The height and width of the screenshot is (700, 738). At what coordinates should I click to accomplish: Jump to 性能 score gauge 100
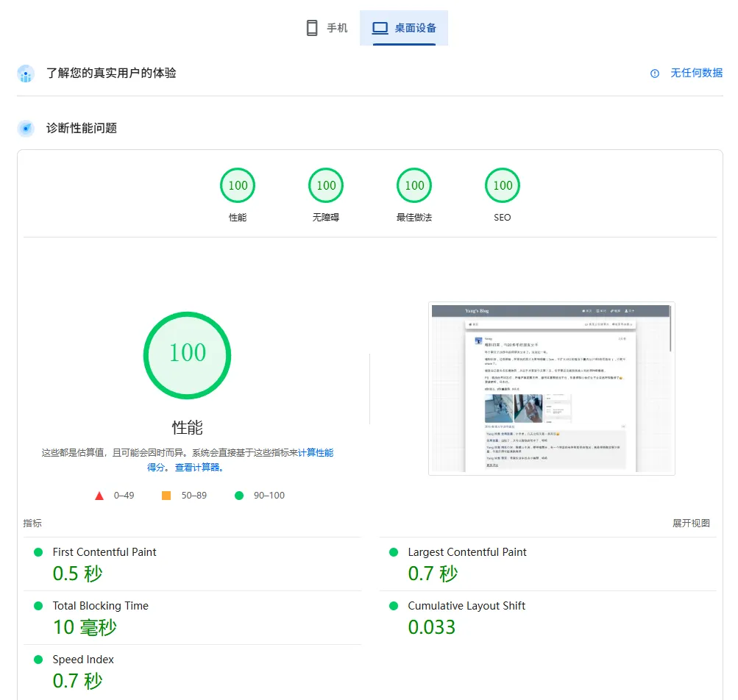pyautogui.click(x=238, y=186)
